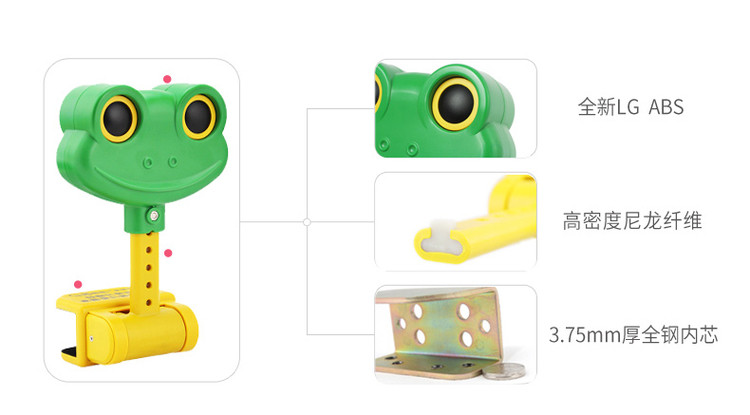Click the pink dot beside the yellow pole

168,253
